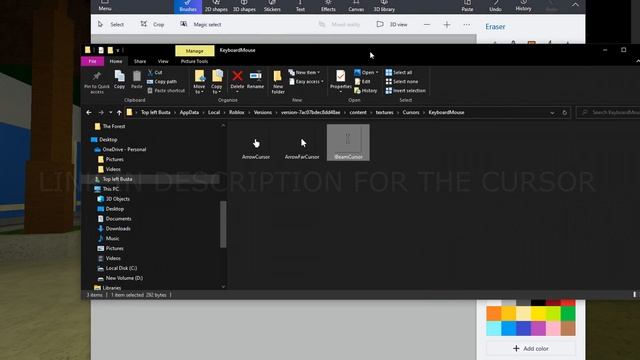The image size is (640, 360).
Task: Click the Rename button
Action: [255, 80]
